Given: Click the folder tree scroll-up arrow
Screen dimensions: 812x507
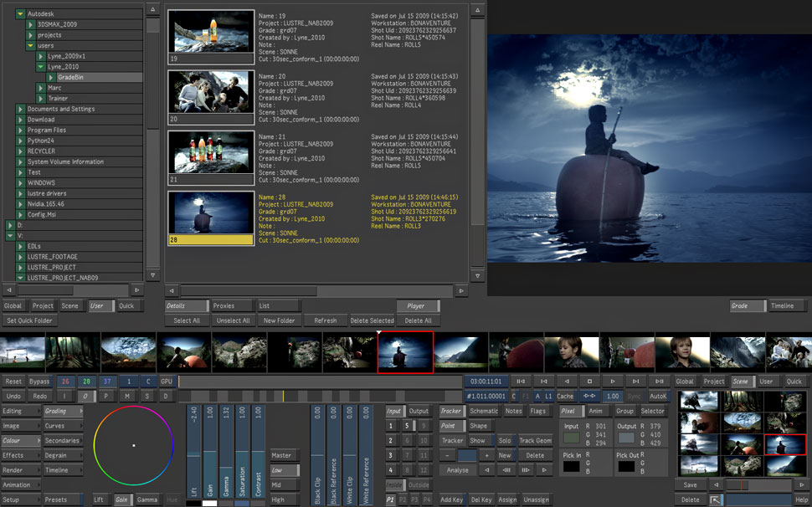Looking at the screenshot, I should (152, 9).
